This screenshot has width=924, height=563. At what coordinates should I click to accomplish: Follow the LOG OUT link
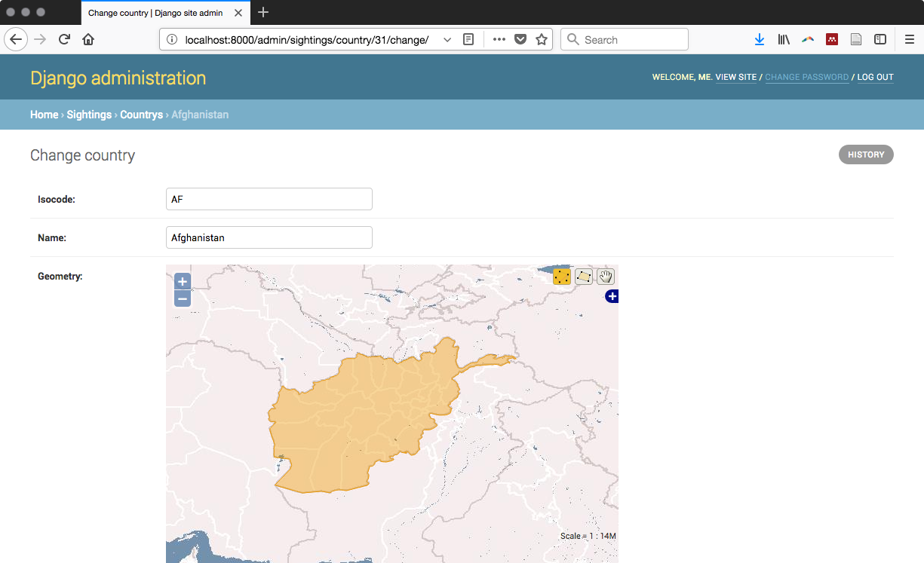pyautogui.click(x=875, y=77)
